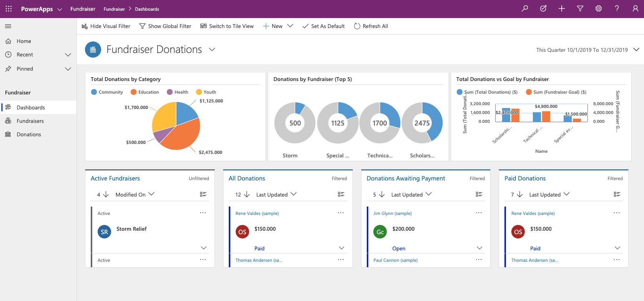Open the help question mark icon
This screenshot has height=301, width=644.
(617, 8)
